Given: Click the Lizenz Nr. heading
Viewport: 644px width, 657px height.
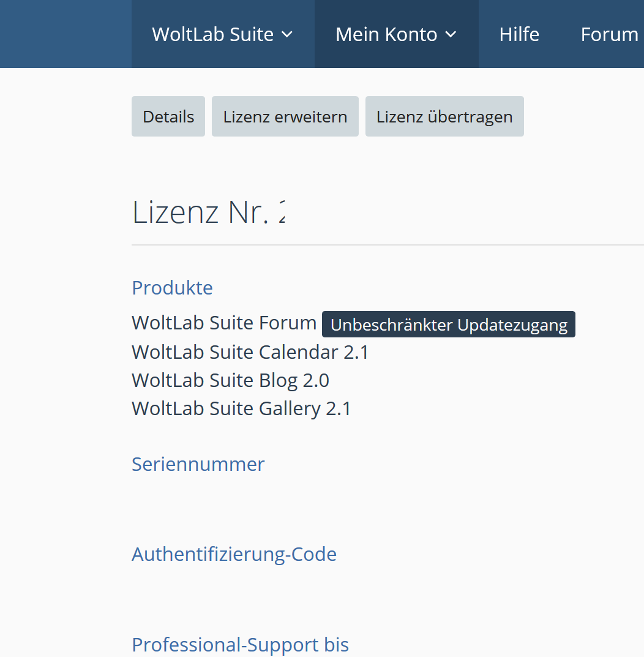Looking at the screenshot, I should [208, 212].
